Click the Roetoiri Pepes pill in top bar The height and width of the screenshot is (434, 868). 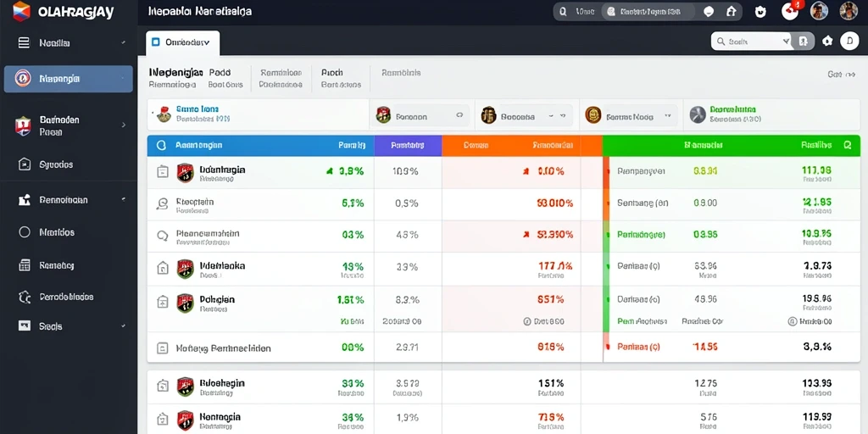(x=648, y=11)
